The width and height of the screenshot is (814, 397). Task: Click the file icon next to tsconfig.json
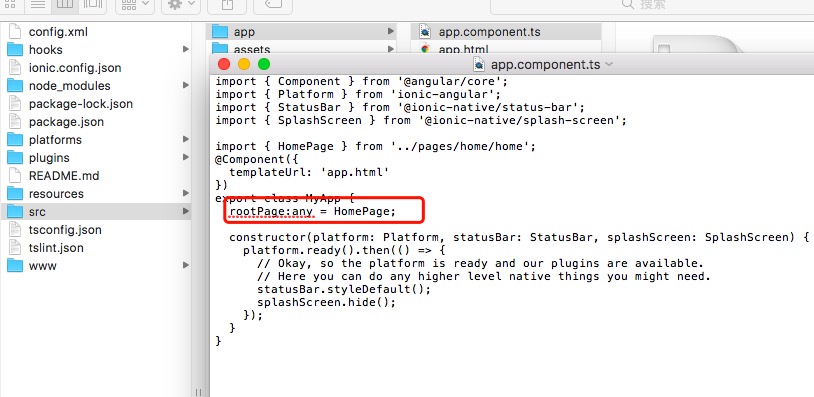point(16,230)
